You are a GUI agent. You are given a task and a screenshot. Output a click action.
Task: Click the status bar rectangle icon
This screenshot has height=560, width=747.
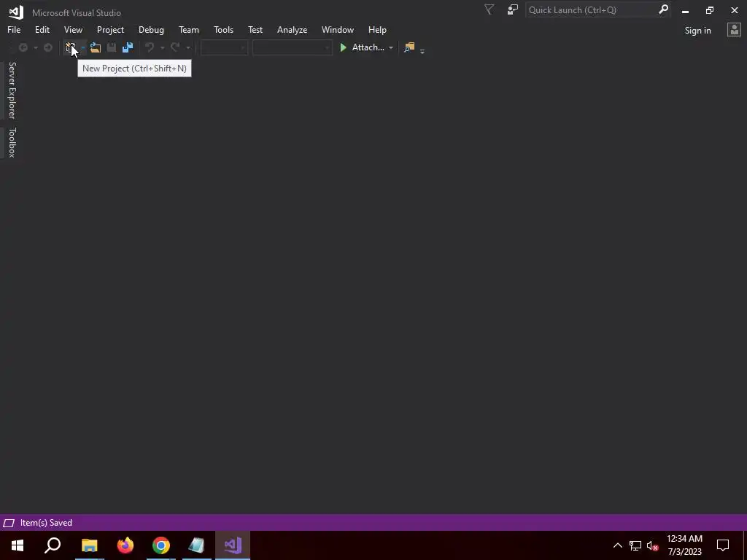[x=9, y=523]
